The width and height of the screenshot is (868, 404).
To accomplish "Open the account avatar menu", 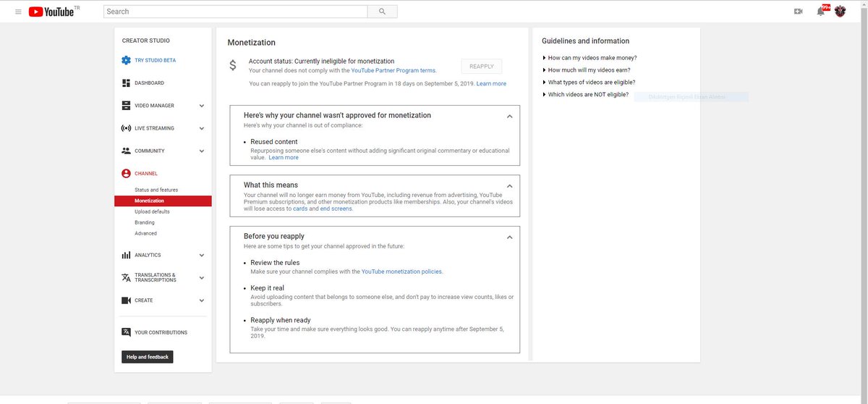I will pyautogui.click(x=840, y=12).
